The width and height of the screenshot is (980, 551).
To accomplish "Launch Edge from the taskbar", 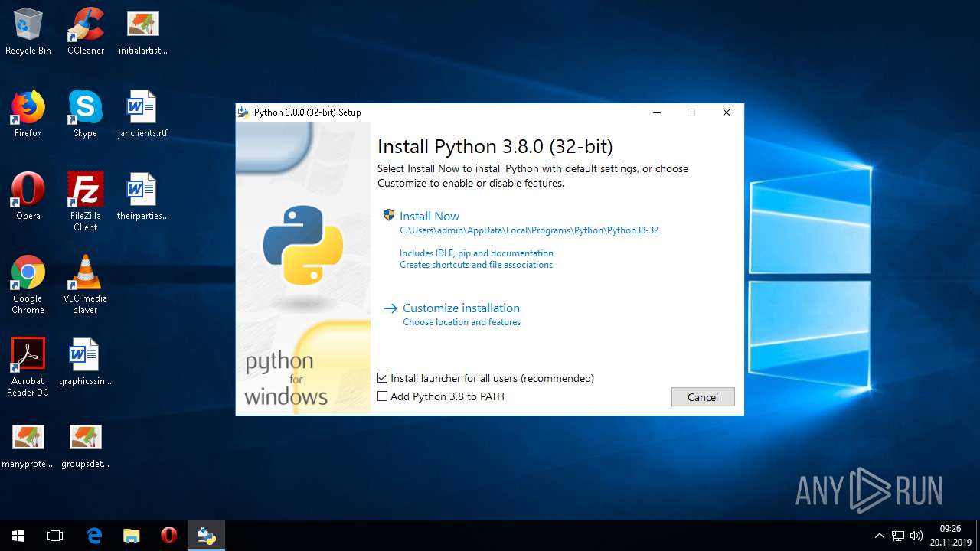I will tap(94, 536).
